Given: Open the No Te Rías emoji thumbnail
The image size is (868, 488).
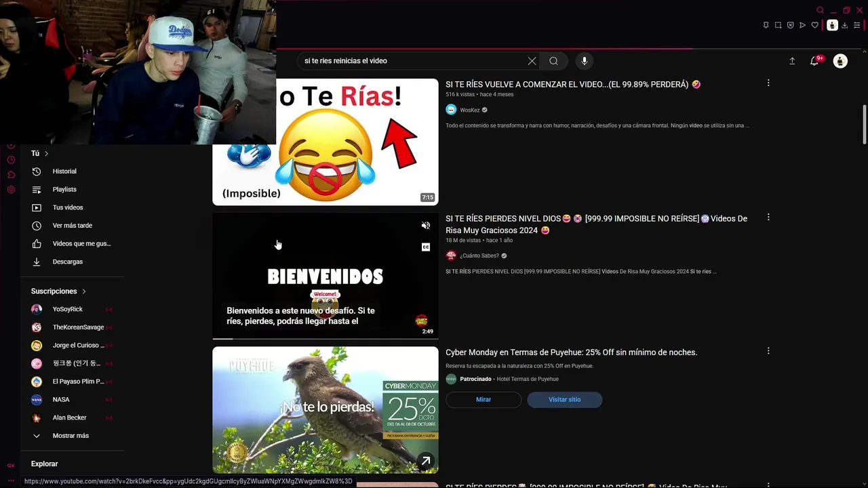Looking at the screenshot, I should click(x=325, y=142).
